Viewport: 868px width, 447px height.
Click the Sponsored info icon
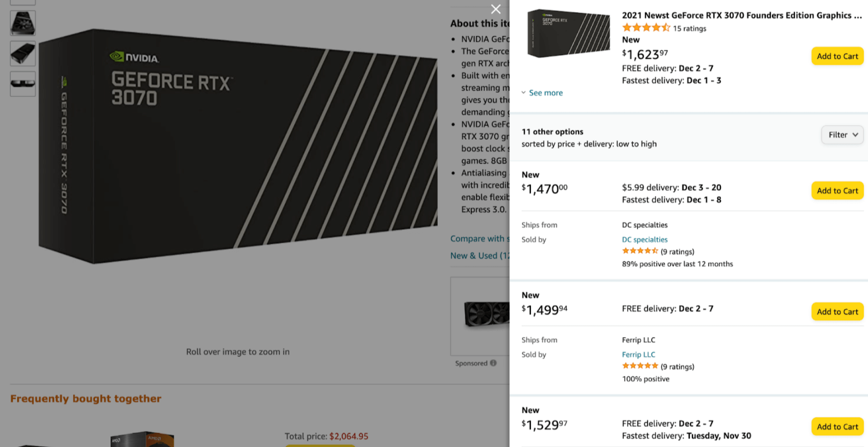coord(493,363)
